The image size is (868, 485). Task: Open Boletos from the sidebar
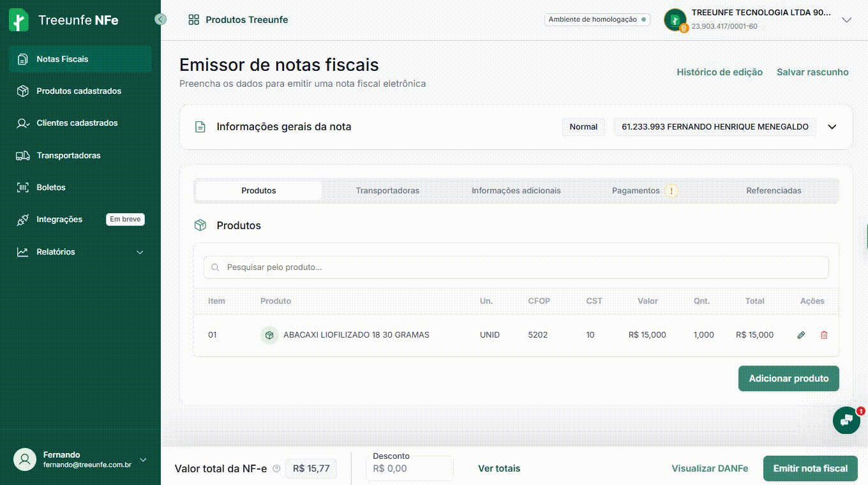pos(51,188)
